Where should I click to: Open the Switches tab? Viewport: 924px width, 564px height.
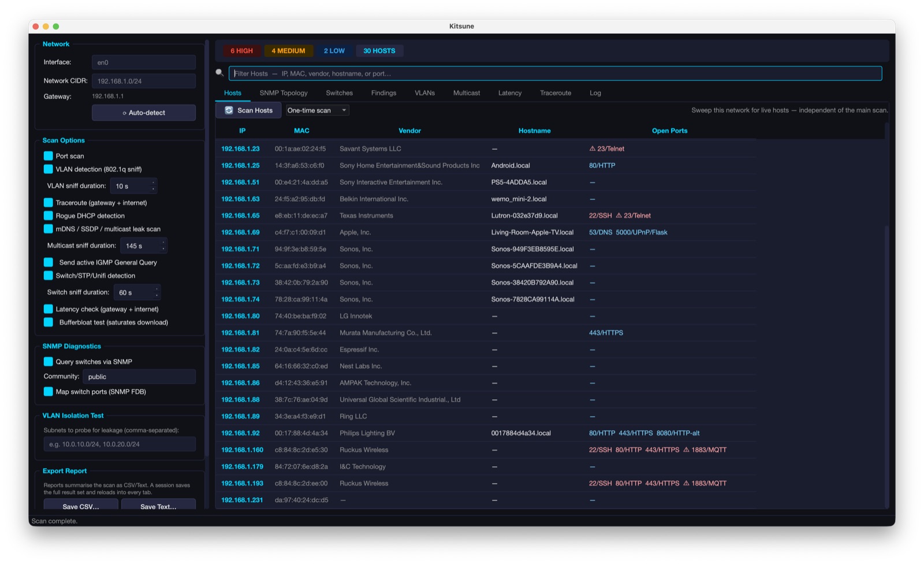pyautogui.click(x=339, y=93)
